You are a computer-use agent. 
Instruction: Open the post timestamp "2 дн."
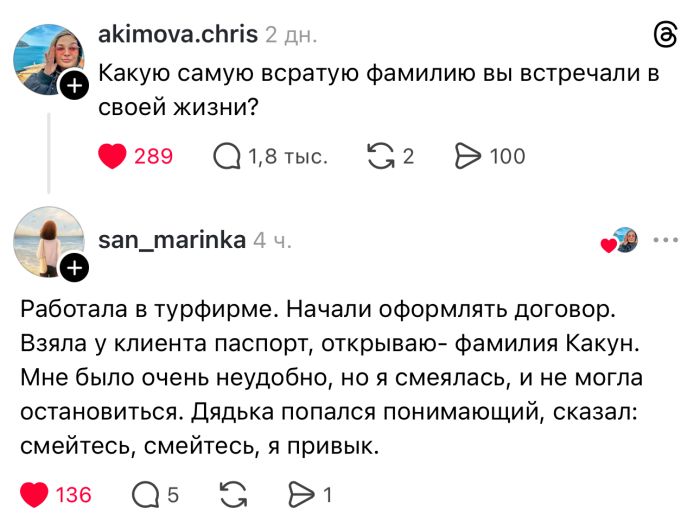click(291, 36)
